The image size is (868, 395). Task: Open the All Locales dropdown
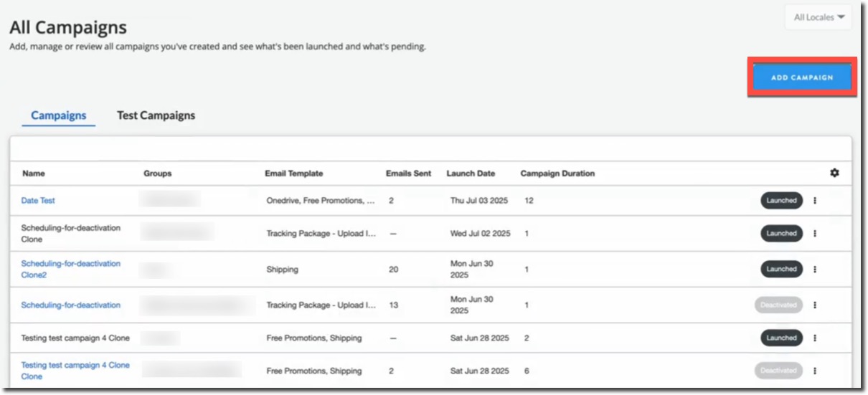[x=819, y=17]
